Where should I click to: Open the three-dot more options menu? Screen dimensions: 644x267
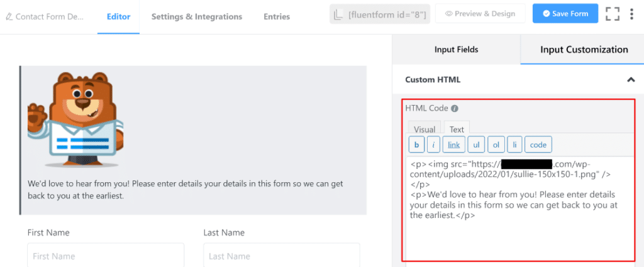[x=631, y=14]
